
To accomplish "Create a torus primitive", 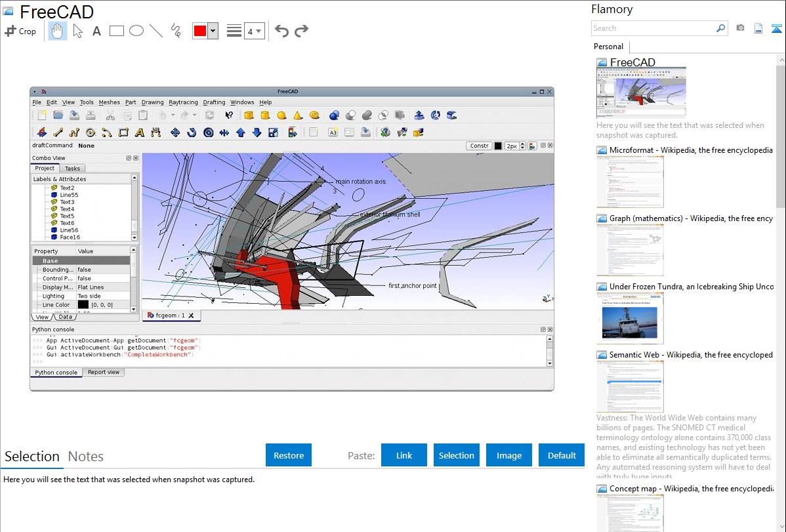I will point(314,115).
